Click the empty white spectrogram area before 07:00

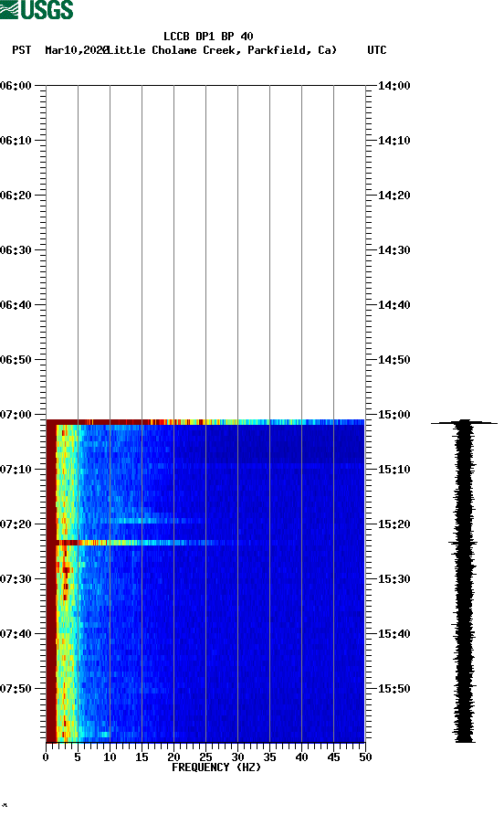click(x=205, y=252)
